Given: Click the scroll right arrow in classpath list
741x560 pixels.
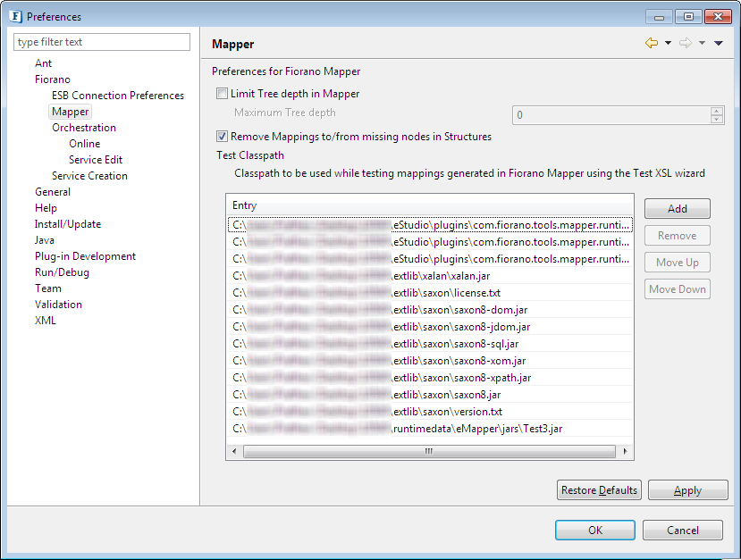Looking at the screenshot, I should click(626, 451).
